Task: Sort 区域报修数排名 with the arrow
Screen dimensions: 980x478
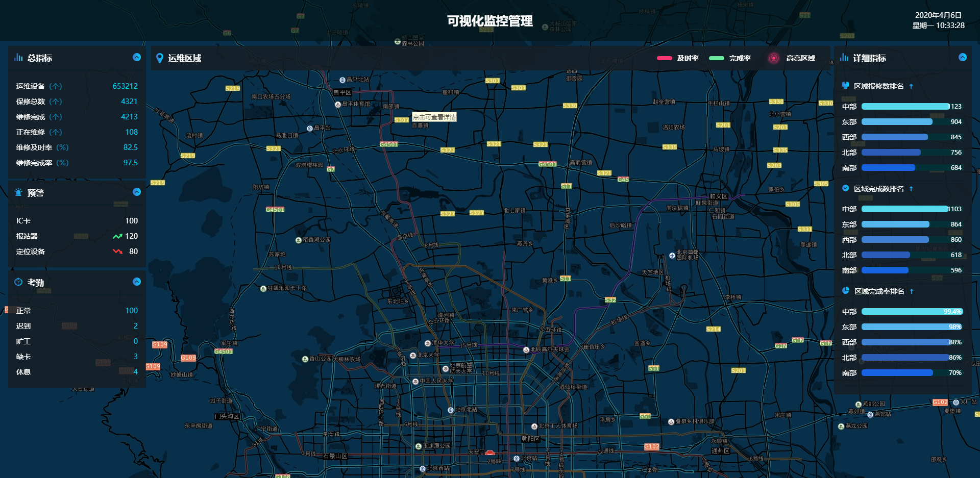Action: pos(911,86)
